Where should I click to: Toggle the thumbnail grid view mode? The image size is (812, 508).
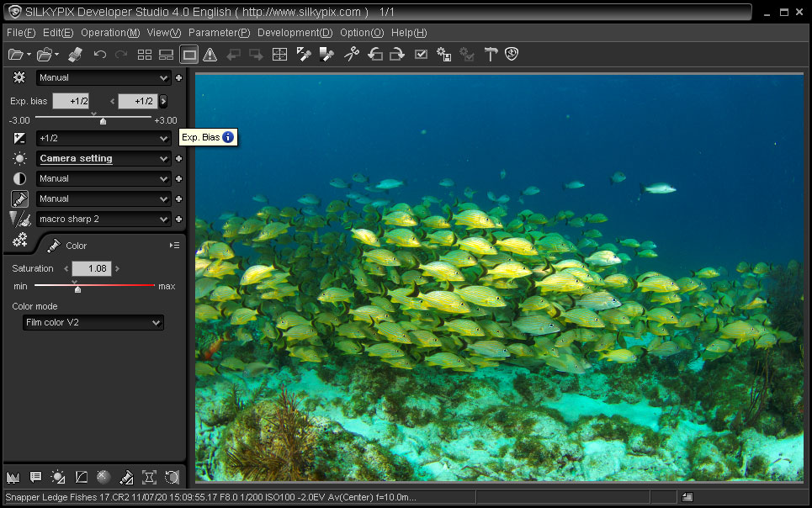[x=145, y=55]
